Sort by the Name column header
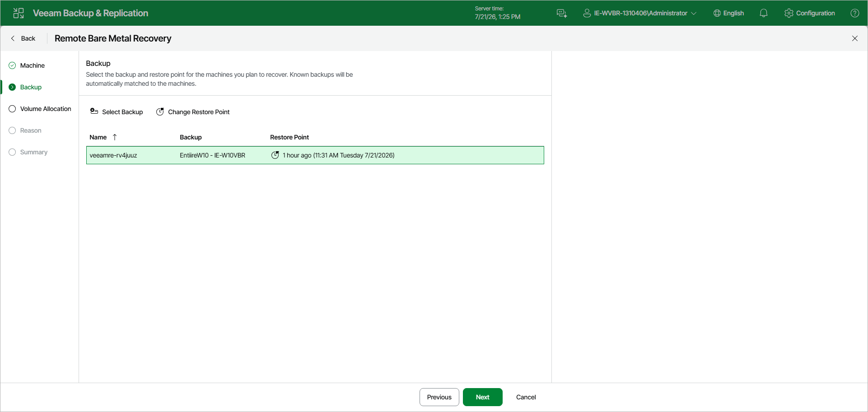 [x=98, y=137]
